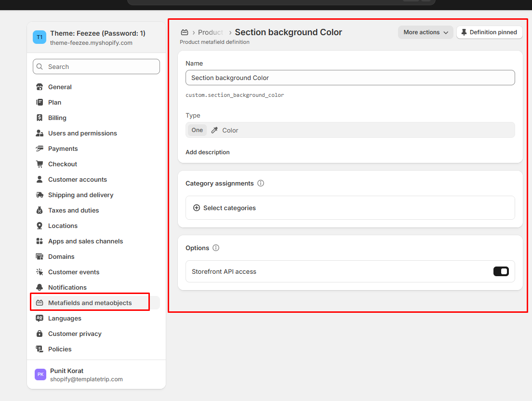Click the PK user avatar icon
This screenshot has width=532, height=401.
coord(40,374)
